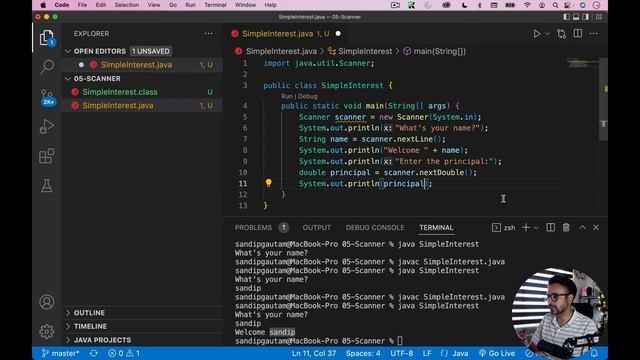
Task: Click master branch in status bar
Action: coord(60,353)
